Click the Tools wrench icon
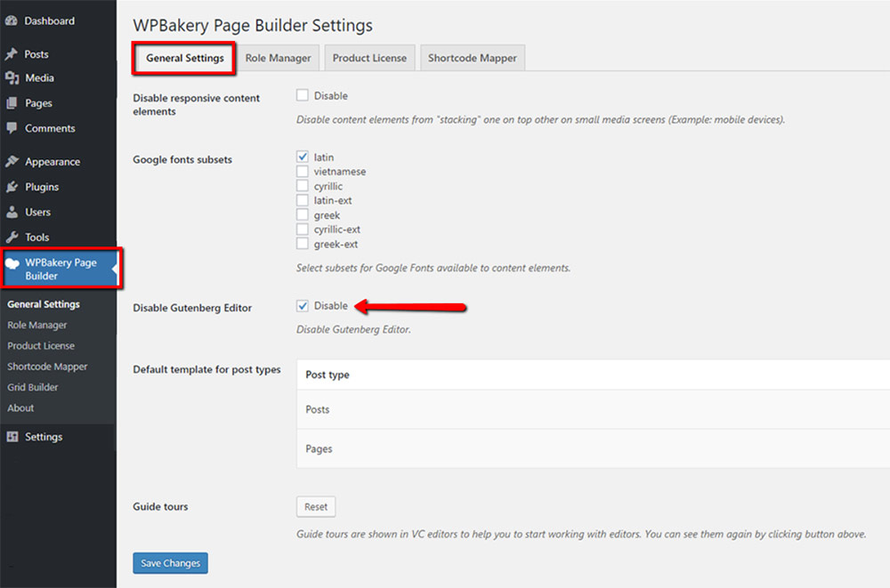This screenshot has width=890, height=588. pos(12,238)
